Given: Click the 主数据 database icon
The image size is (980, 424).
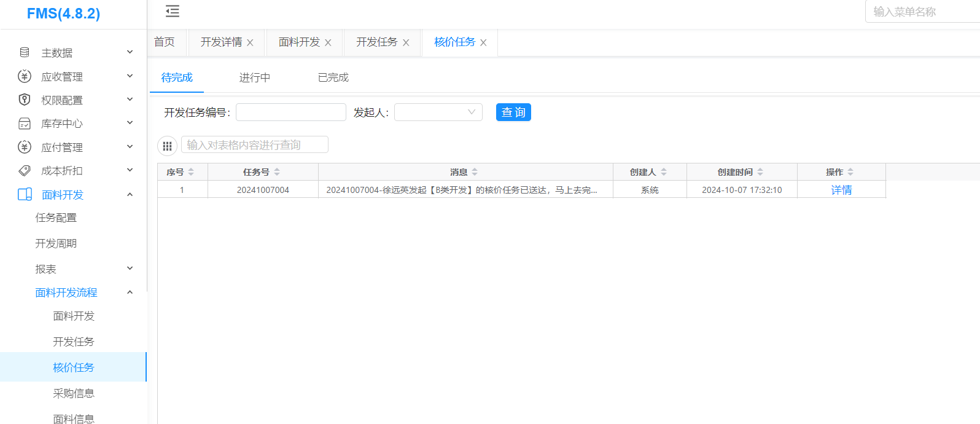Looking at the screenshot, I should (25, 52).
